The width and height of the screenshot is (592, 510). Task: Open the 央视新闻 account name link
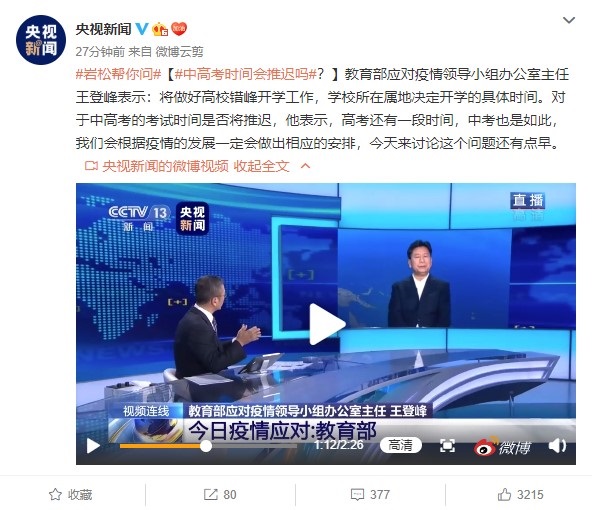coord(103,29)
